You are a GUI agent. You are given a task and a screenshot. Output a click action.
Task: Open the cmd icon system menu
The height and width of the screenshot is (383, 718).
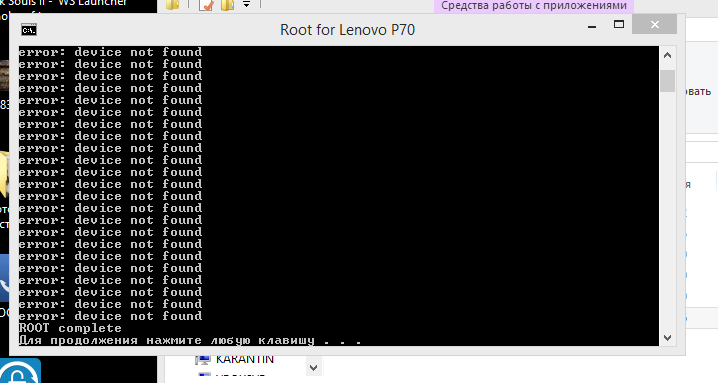coord(29,30)
